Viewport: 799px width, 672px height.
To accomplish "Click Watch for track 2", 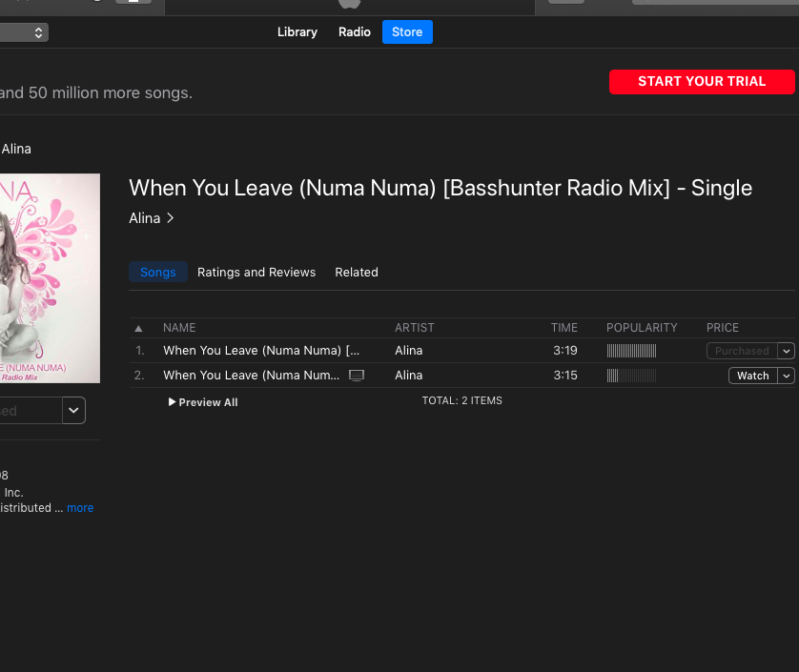I will click(752, 376).
